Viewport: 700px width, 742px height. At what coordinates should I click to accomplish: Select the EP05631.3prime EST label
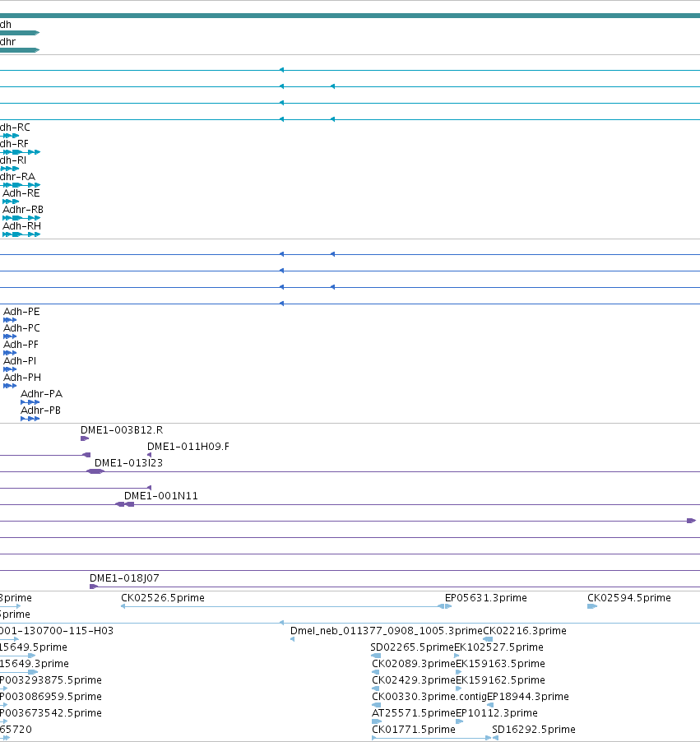tap(486, 598)
